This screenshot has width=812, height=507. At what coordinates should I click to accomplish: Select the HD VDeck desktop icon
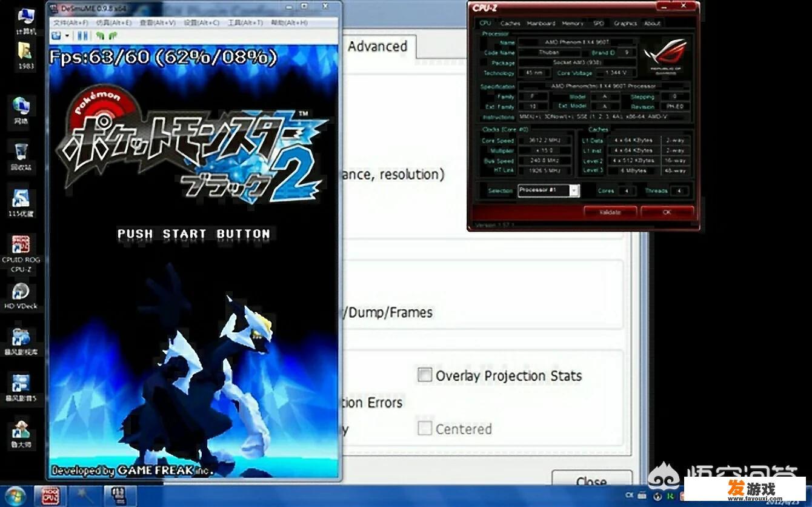click(x=21, y=296)
